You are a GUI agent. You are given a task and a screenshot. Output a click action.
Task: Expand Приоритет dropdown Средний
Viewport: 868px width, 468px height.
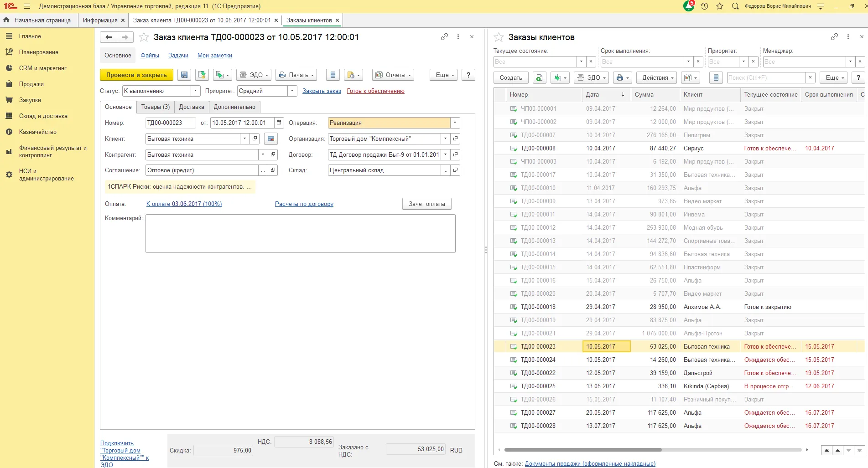click(292, 91)
